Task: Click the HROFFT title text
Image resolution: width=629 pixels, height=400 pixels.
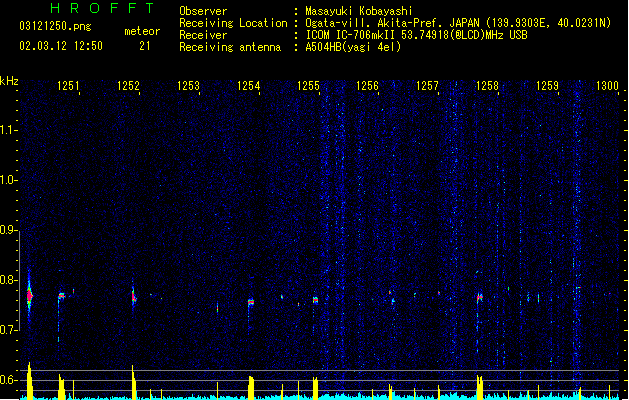Action: pos(103,8)
